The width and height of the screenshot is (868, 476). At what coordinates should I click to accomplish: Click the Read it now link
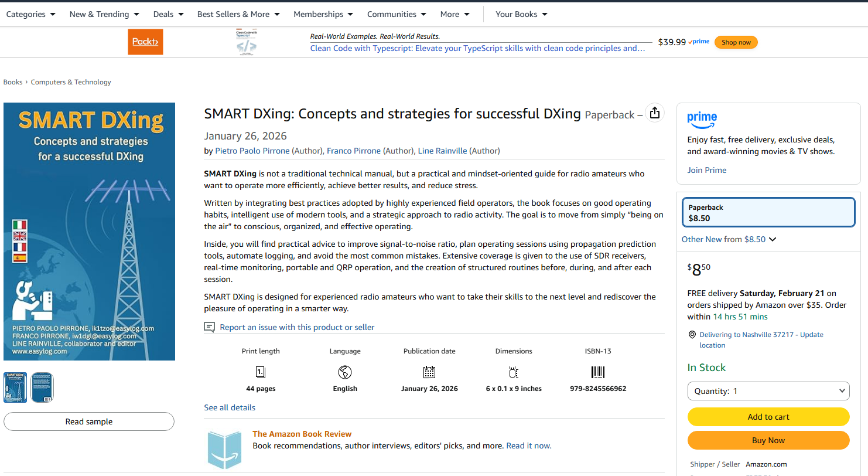click(x=529, y=446)
